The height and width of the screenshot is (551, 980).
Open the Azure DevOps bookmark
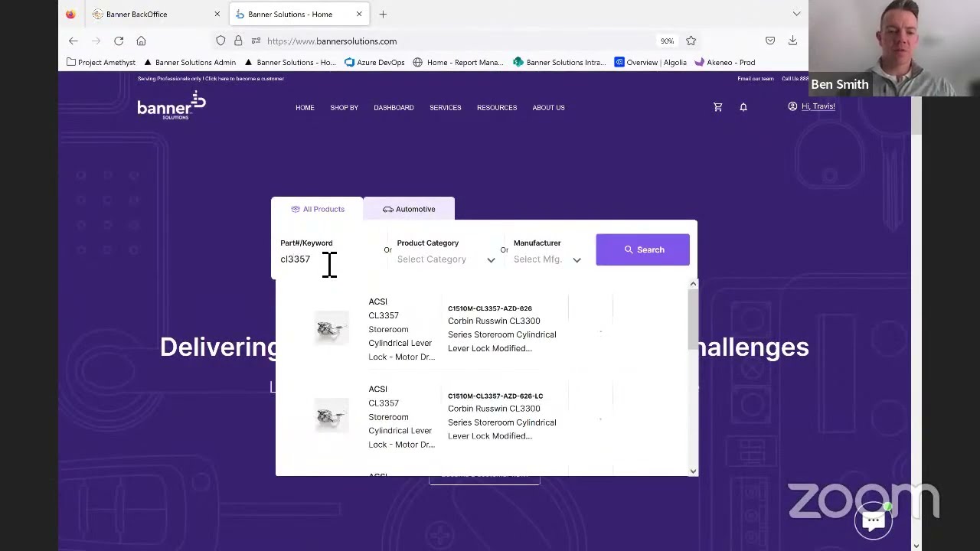374,63
